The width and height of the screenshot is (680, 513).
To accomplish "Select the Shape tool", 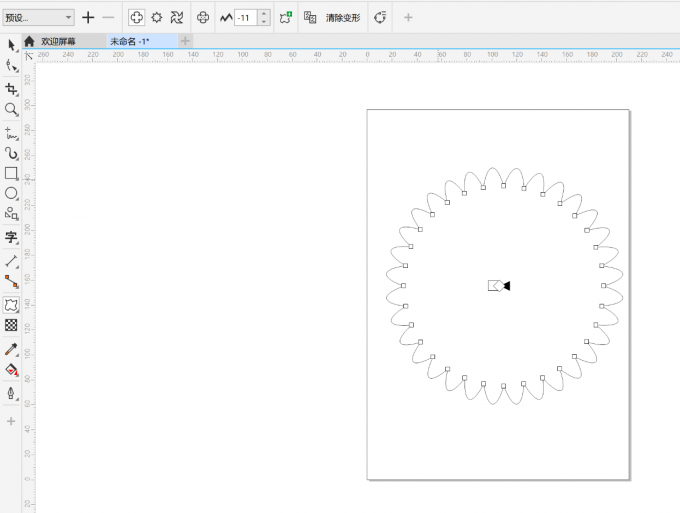I will (11, 66).
